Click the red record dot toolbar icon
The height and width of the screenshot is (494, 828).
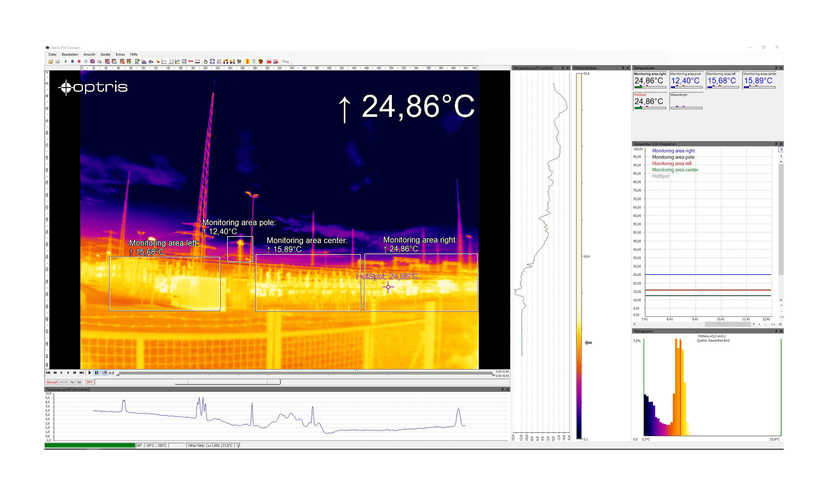tap(79, 61)
